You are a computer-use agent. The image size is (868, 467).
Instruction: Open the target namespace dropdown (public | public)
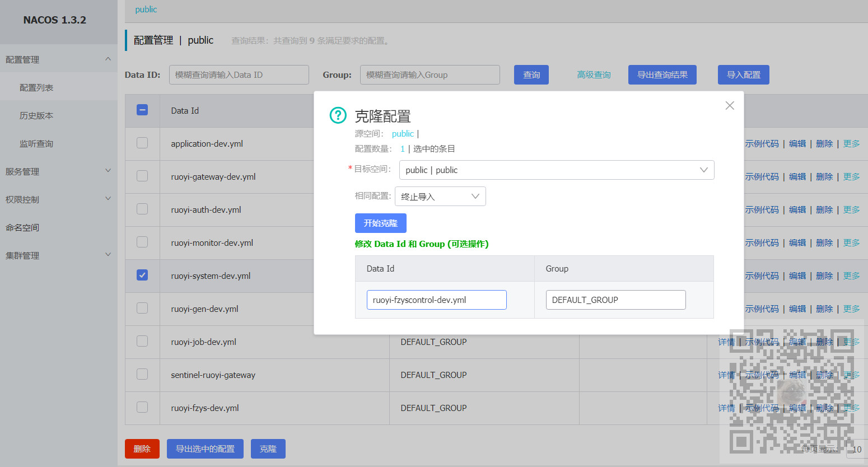click(x=557, y=170)
